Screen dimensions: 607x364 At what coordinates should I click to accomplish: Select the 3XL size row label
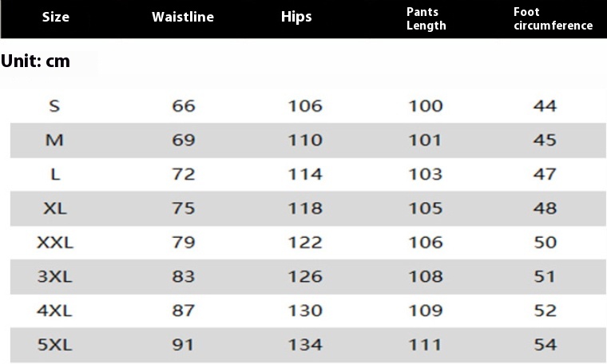point(54,276)
